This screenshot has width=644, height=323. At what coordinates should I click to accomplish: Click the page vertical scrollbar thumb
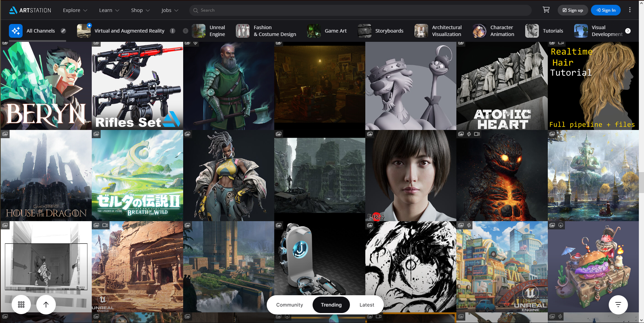pos(642,182)
